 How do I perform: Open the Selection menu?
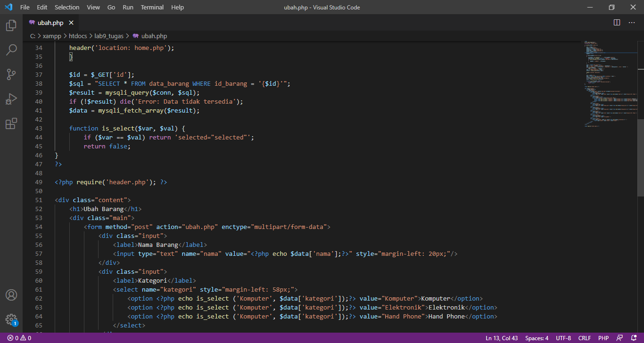click(67, 7)
